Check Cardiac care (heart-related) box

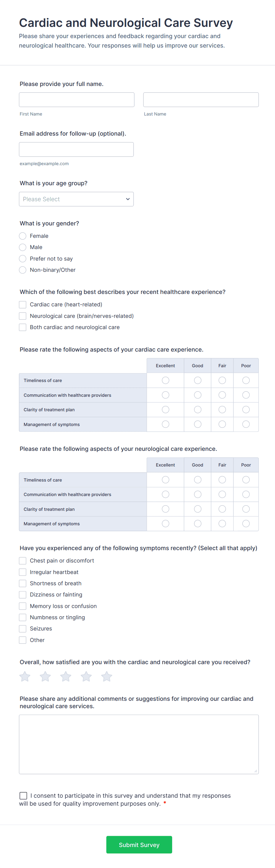coord(22,305)
